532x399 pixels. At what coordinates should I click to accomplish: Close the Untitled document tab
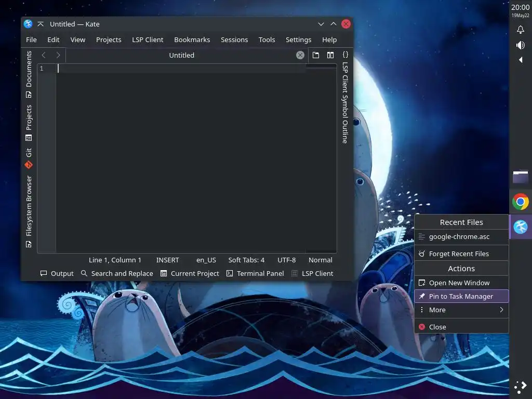(x=300, y=55)
